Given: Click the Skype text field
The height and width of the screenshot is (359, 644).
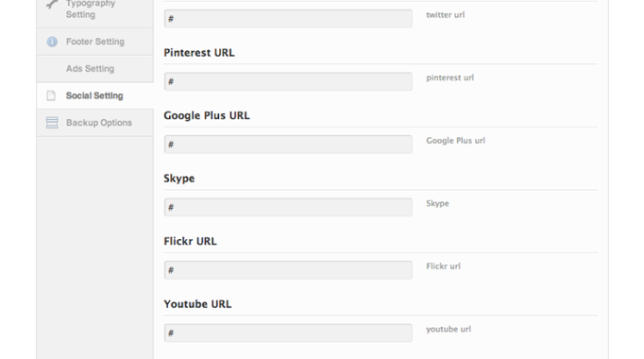Looking at the screenshot, I should tap(288, 208).
